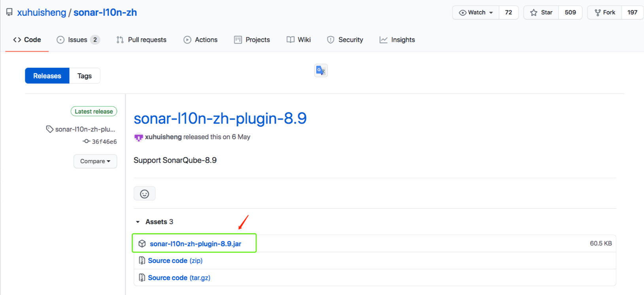Fork the repository

[x=605, y=12]
